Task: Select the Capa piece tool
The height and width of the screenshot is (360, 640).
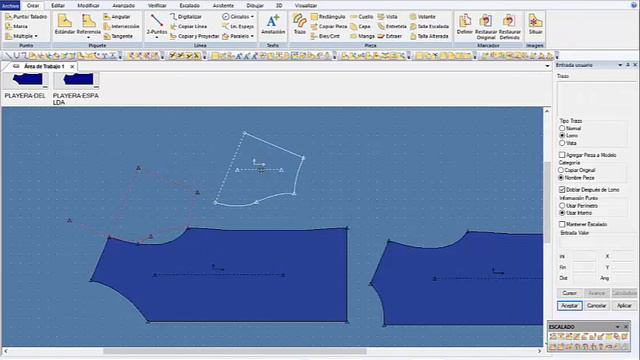Action: point(360,27)
